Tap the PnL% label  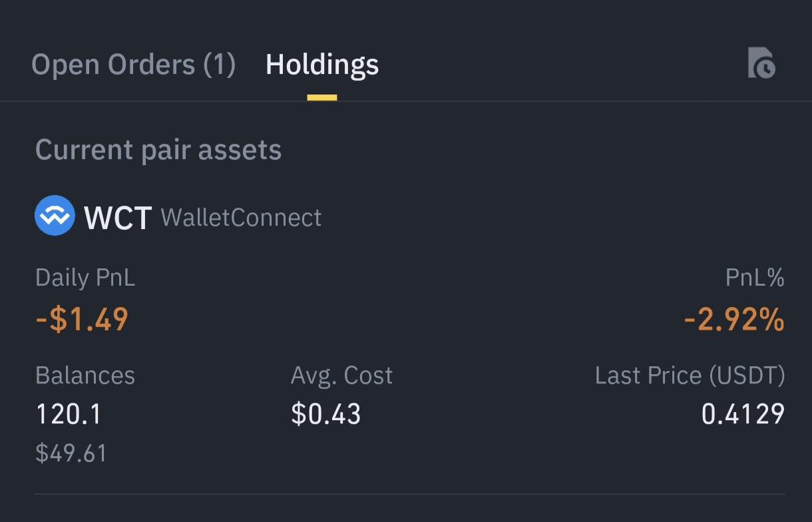coord(755,278)
